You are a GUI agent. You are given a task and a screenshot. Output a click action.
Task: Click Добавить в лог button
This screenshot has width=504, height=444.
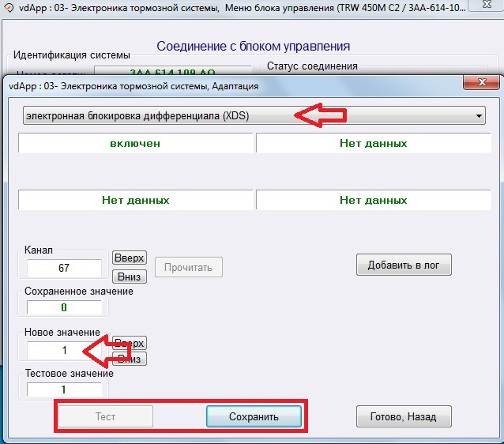pos(404,265)
